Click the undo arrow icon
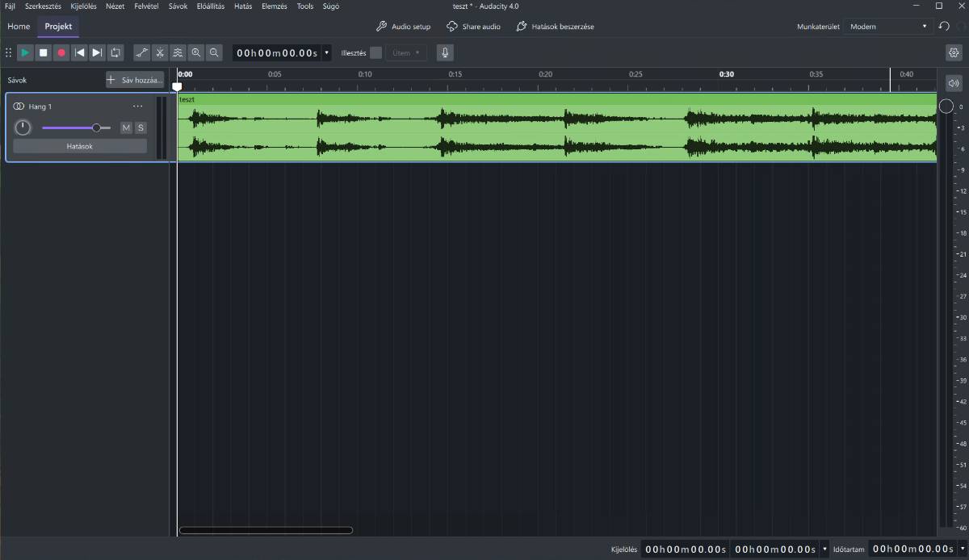Screen dimensions: 969x560 [944, 27]
